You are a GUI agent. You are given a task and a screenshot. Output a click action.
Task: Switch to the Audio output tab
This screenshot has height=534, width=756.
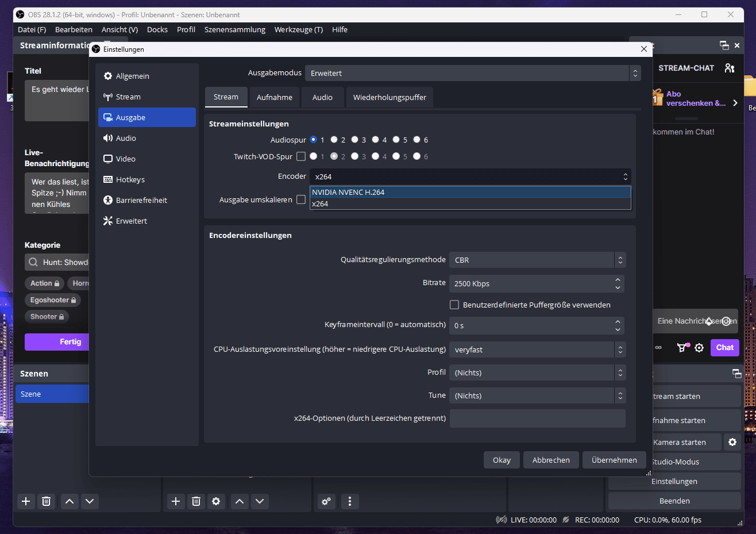322,97
